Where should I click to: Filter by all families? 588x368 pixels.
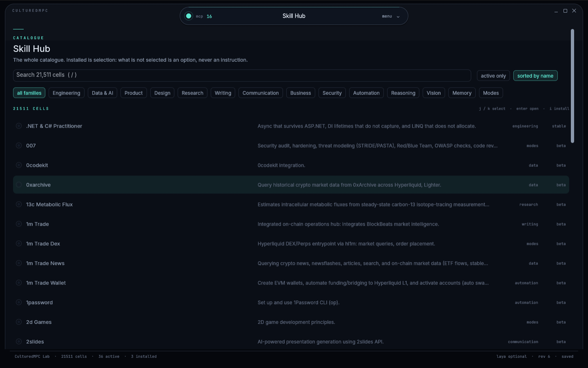coord(29,93)
